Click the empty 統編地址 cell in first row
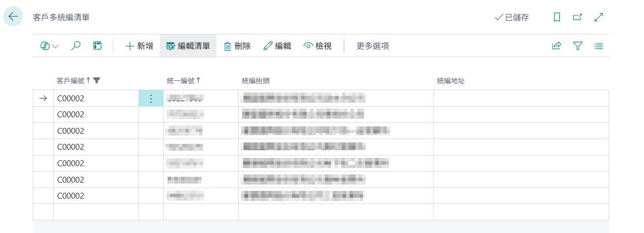Image resolution: width=644 pixels, height=233 pixels. [x=521, y=98]
